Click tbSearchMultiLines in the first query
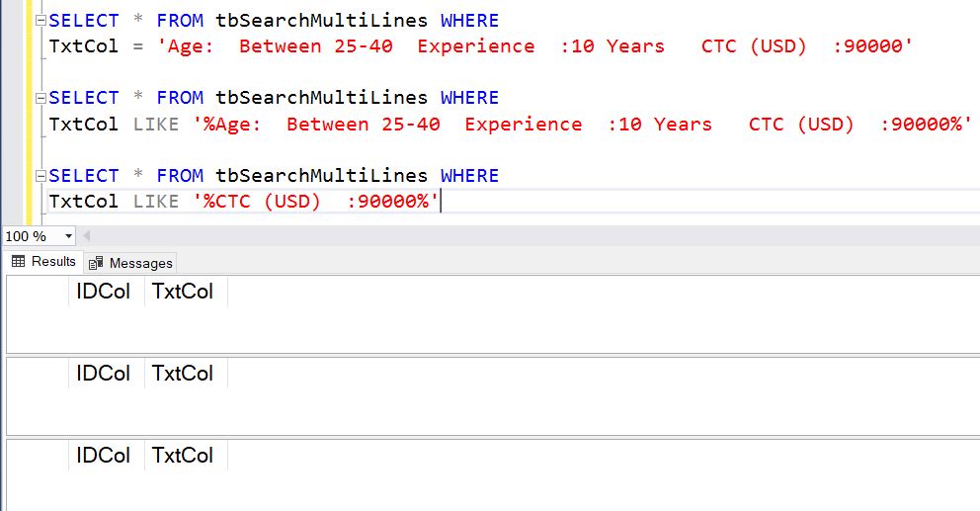 coord(322,20)
